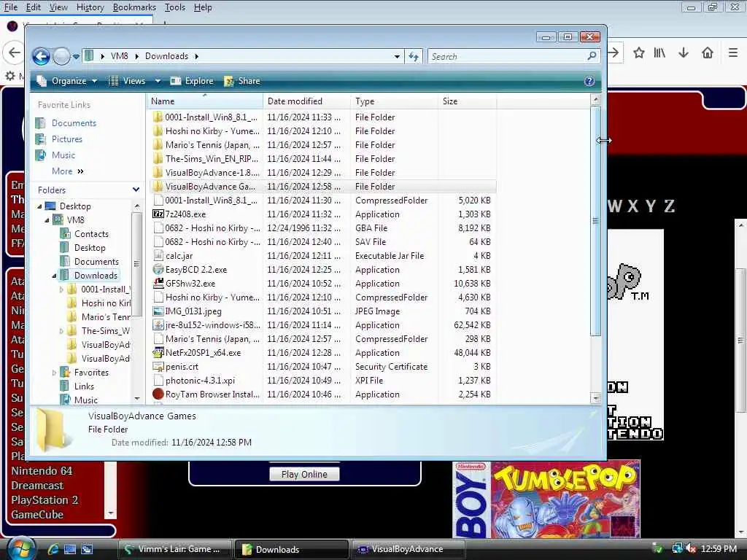Go back with Explorer's blue back arrow

click(42, 57)
